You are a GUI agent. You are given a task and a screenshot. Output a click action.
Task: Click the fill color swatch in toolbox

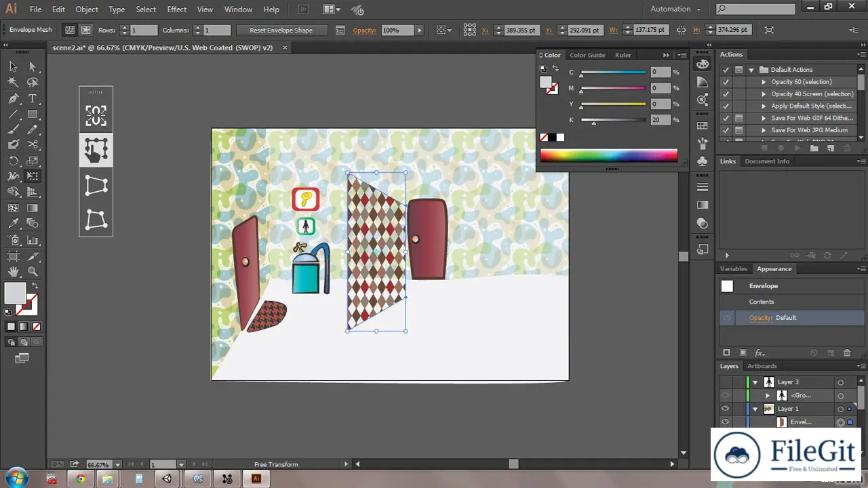point(16,293)
